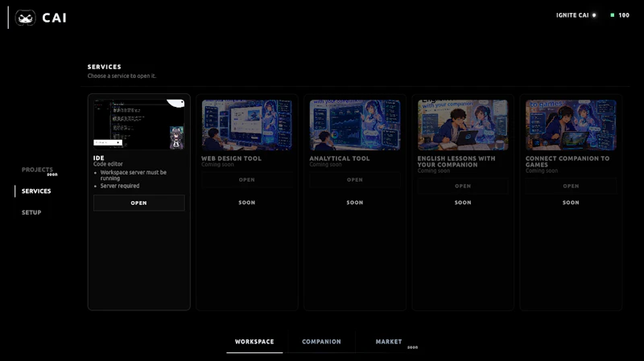Click the CAI cat logo icon
This screenshot has width=644, height=361.
26,18
